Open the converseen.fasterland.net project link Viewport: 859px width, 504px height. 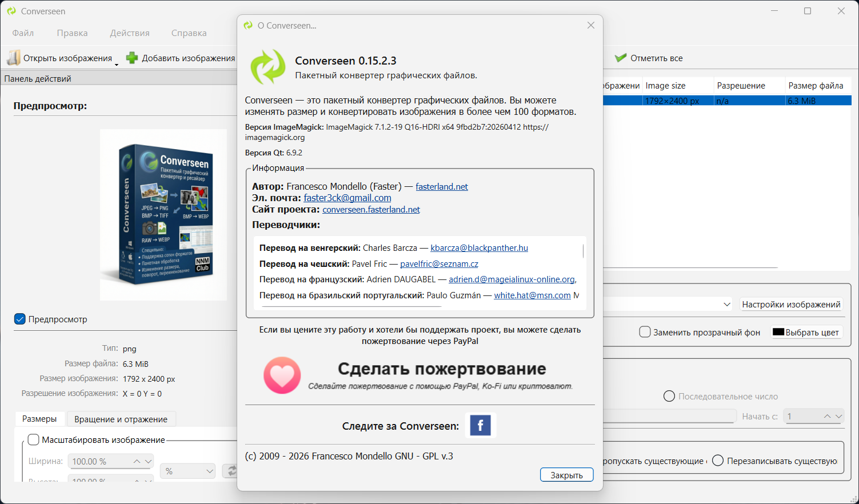coord(371,209)
